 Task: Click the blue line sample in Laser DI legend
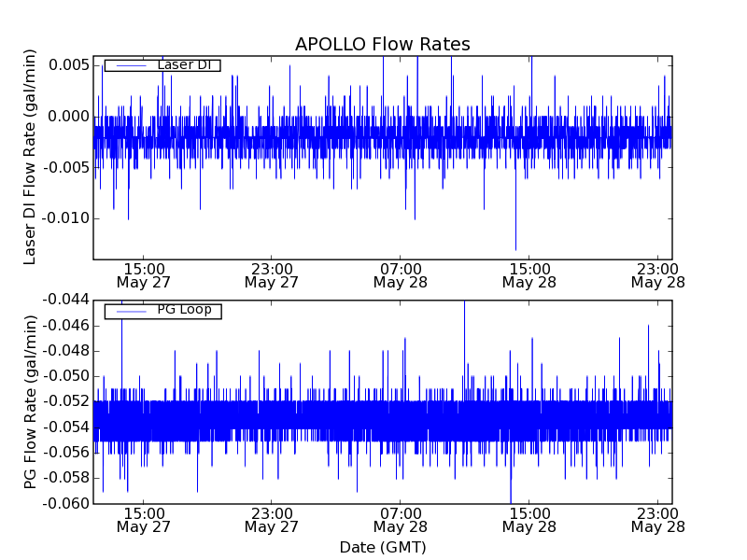click(129, 65)
